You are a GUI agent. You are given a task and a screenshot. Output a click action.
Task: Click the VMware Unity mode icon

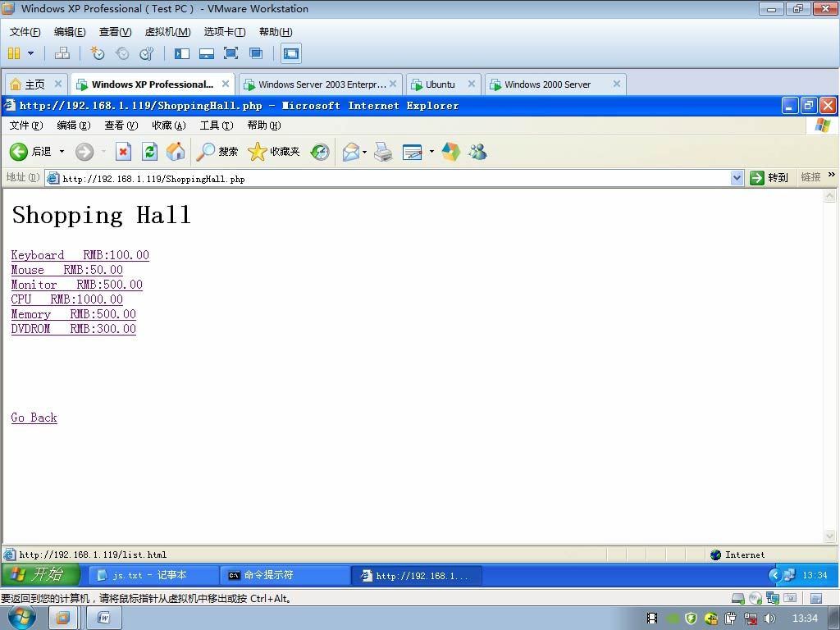(256, 53)
